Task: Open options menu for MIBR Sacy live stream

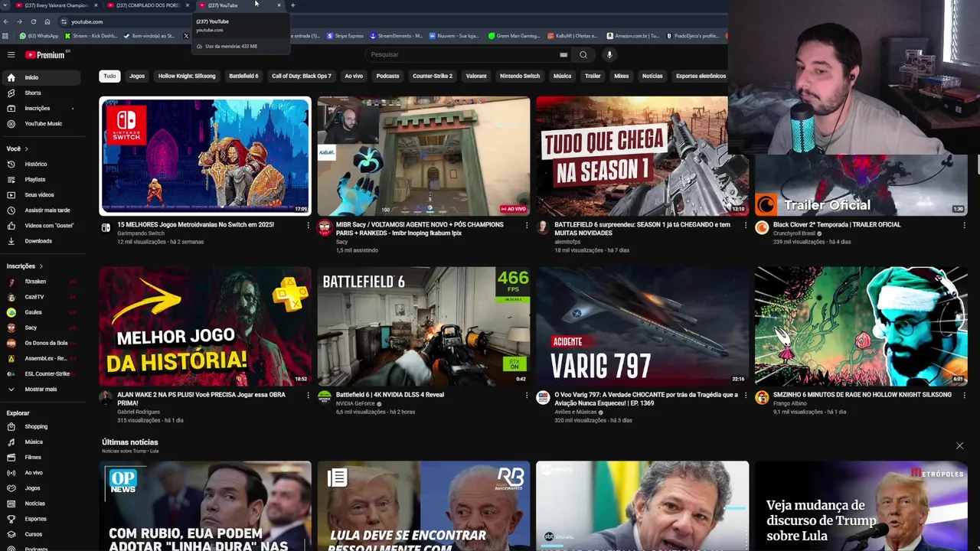Action: coord(526,225)
